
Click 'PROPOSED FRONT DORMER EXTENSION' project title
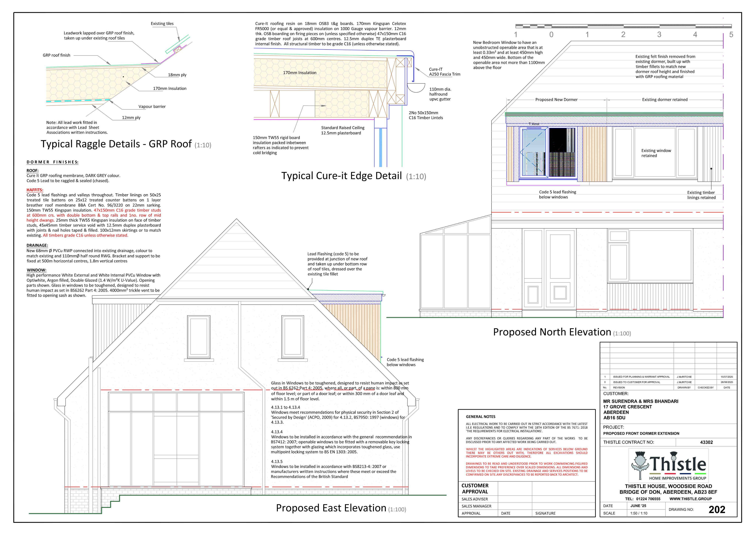point(641,433)
